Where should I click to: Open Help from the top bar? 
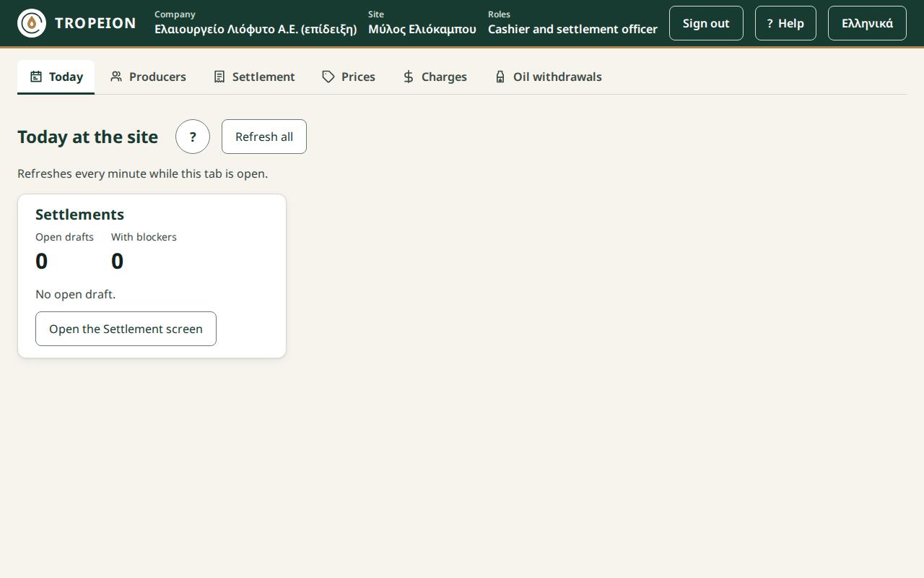pyautogui.click(x=785, y=23)
